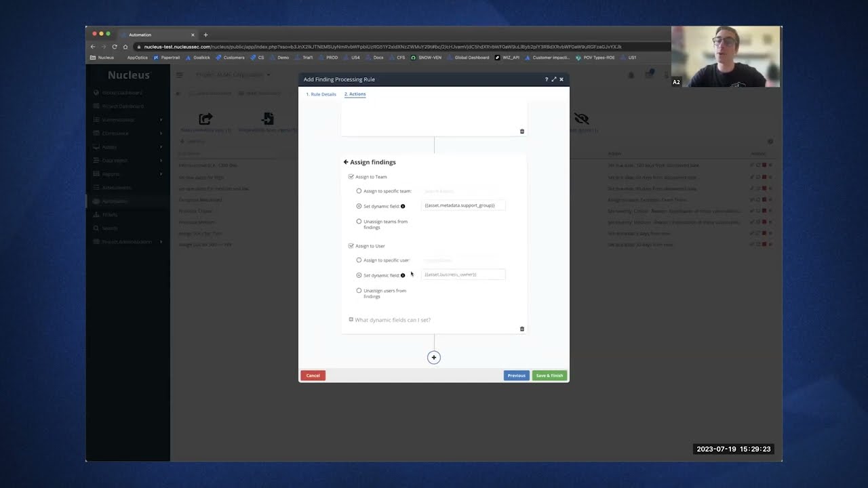Screen dimensions: 868x488
Task: Open the SNOW-VEN bookmark
Action: pyautogui.click(x=427, y=58)
